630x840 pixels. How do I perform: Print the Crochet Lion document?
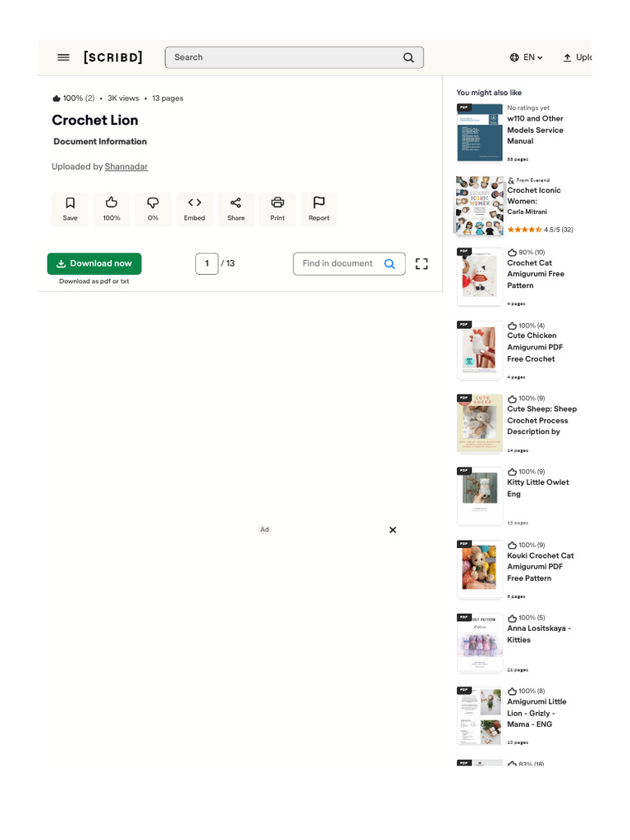[277, 209]
